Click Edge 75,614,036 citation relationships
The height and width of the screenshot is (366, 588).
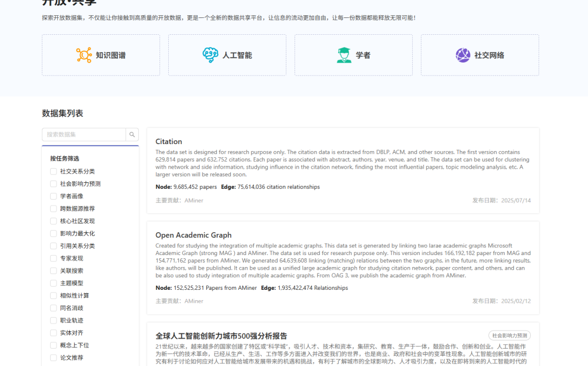coord(271,187)
